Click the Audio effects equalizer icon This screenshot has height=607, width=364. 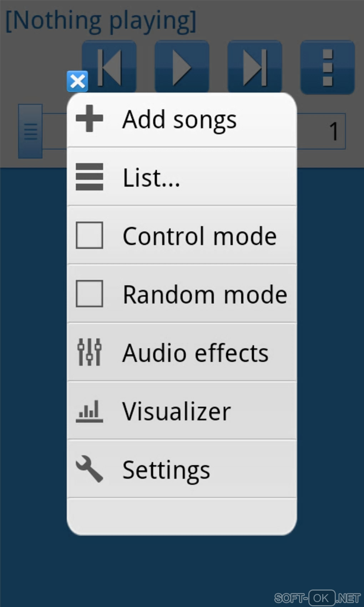coord(89,352)
